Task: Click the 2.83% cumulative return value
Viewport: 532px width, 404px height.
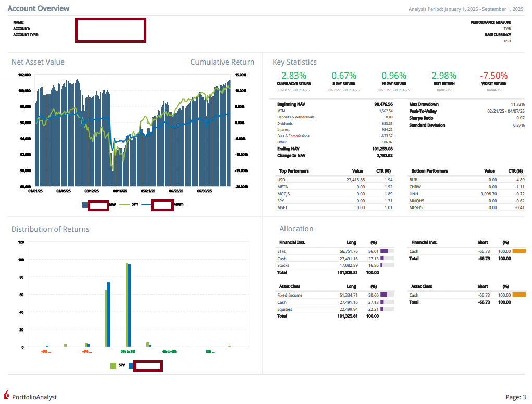Action: point(294,76)
